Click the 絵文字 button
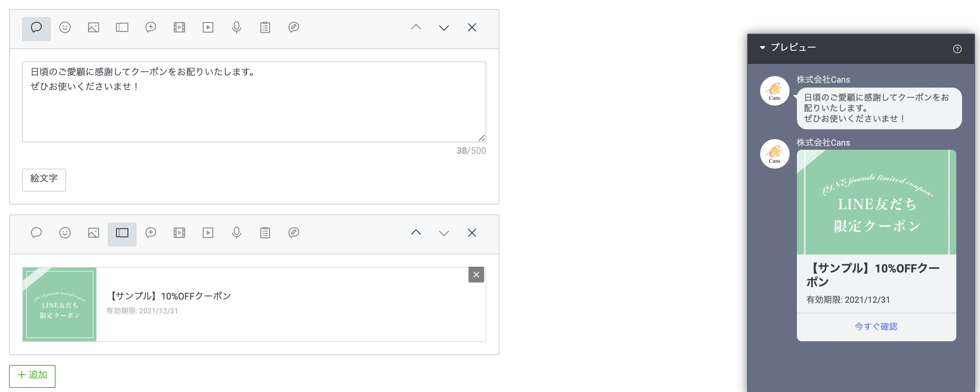This screenshot has width=980, height=392. (x=44, y=179)
